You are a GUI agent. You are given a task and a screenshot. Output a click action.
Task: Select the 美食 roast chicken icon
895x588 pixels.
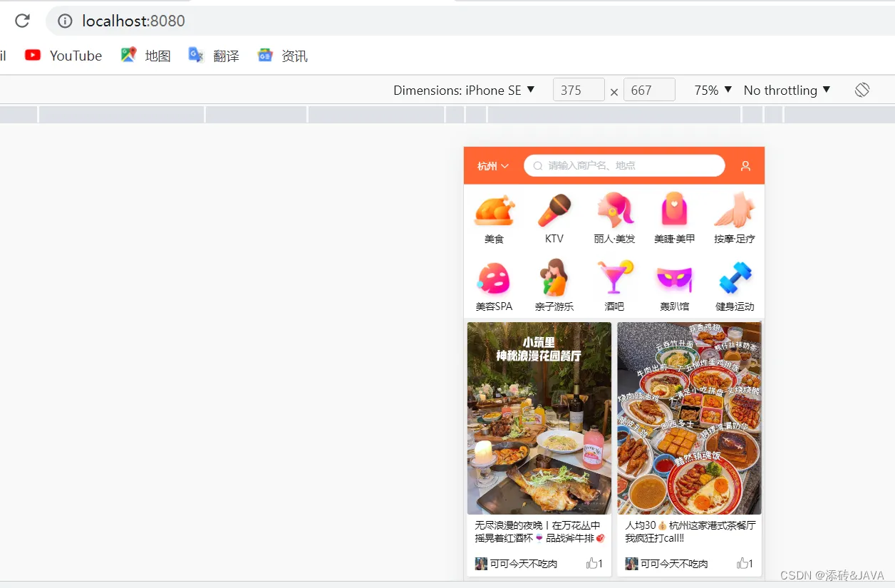pyautogui.click(x=494, y=210)
